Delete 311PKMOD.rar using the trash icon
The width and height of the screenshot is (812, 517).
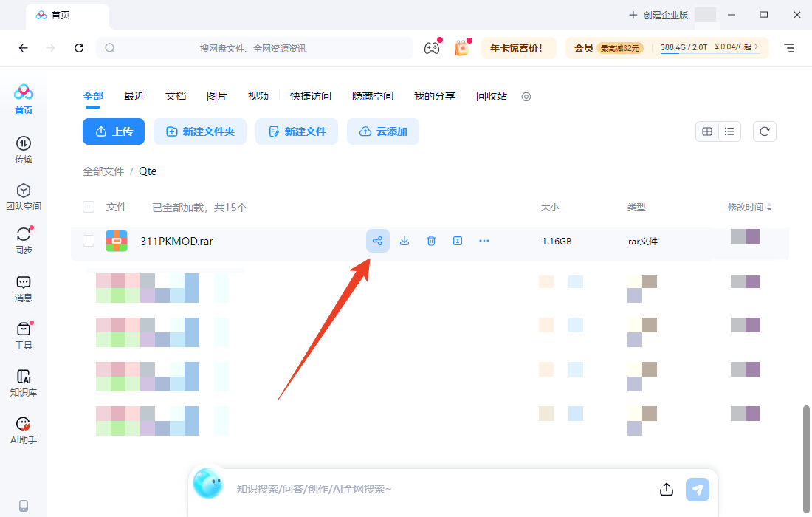[430, 240]
